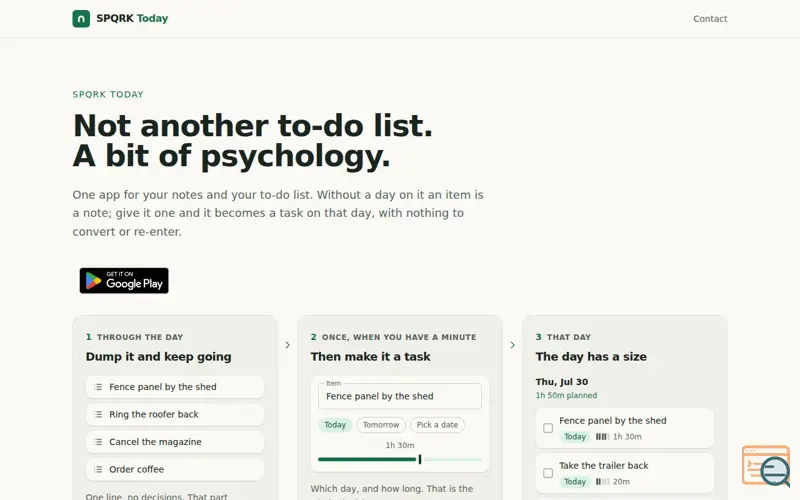
Task: Click list icon beside Order coffee
Action: [x=98, y=470]
